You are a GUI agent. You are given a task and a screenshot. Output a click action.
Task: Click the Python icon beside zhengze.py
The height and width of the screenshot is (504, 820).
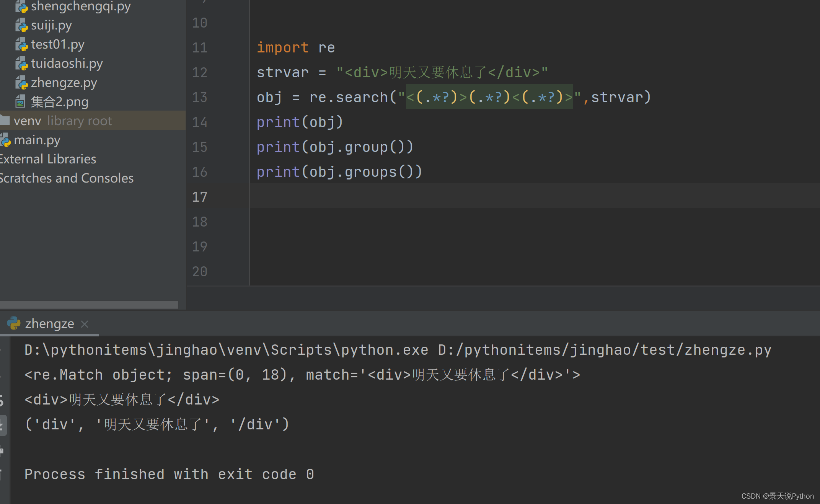click(21, 83)
